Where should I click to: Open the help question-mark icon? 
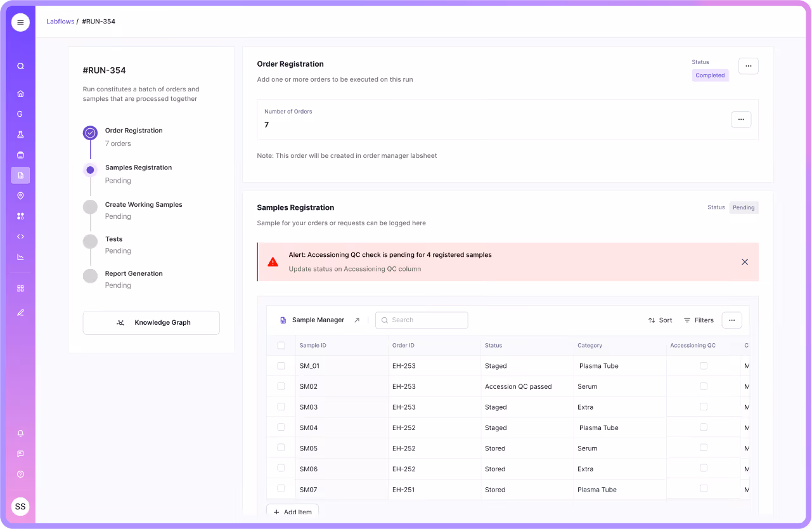click(20, 474)
